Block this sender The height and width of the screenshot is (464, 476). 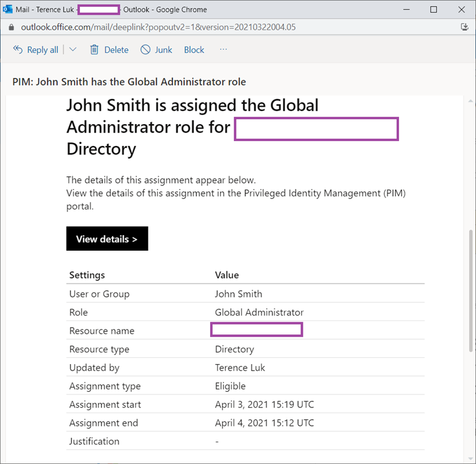(x=194, y=50)
